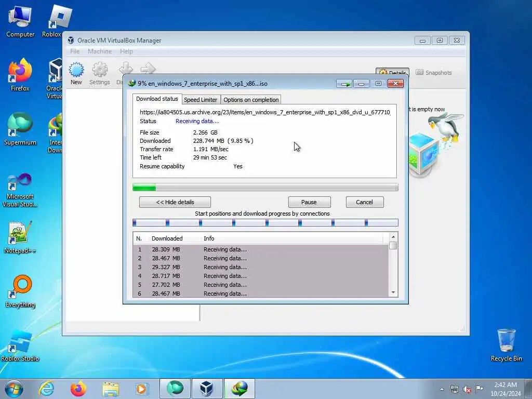Open the Computer desktop icon
Image resolution: width=532 pixels, height=399 pixels.
click(x=20, y=21)
